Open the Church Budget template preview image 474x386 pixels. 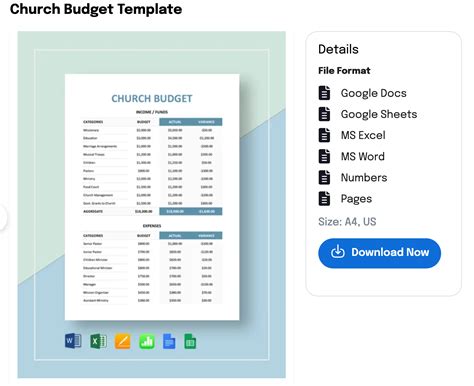point(152,205)
